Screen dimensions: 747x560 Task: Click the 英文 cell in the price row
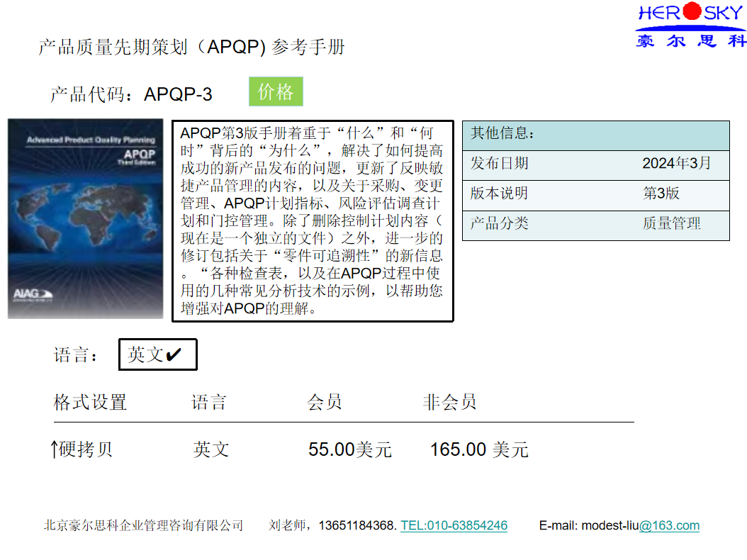tap(211, 449)
